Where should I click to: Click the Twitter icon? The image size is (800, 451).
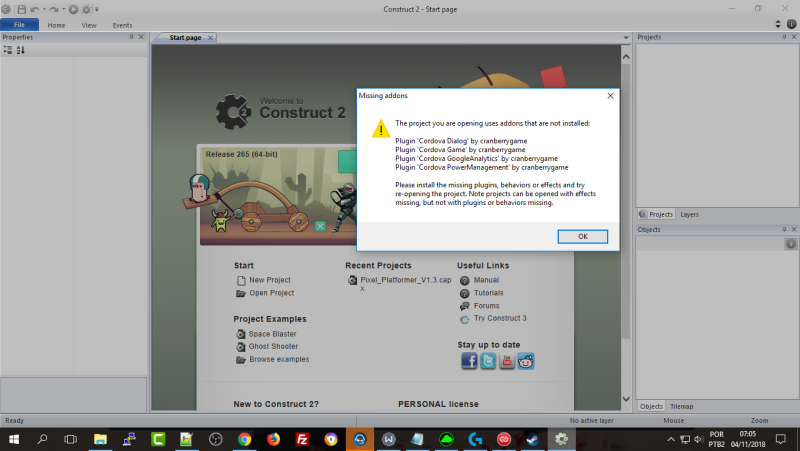[488, 361]
